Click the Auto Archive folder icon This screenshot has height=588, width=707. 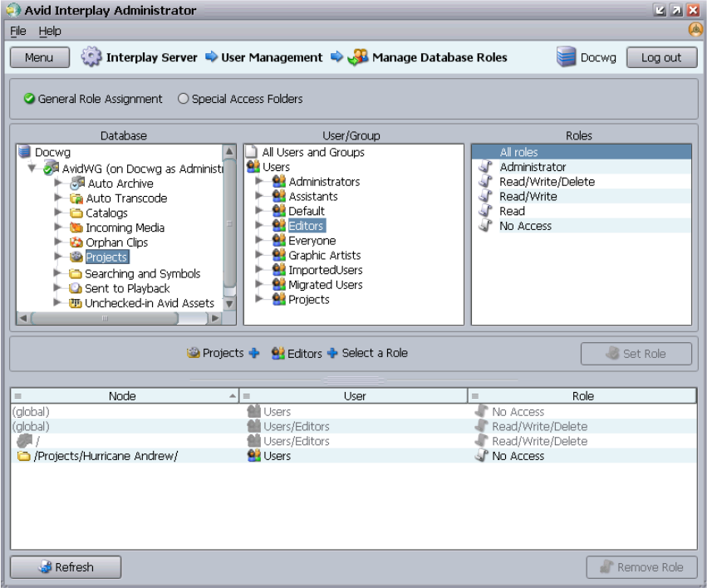77,183
